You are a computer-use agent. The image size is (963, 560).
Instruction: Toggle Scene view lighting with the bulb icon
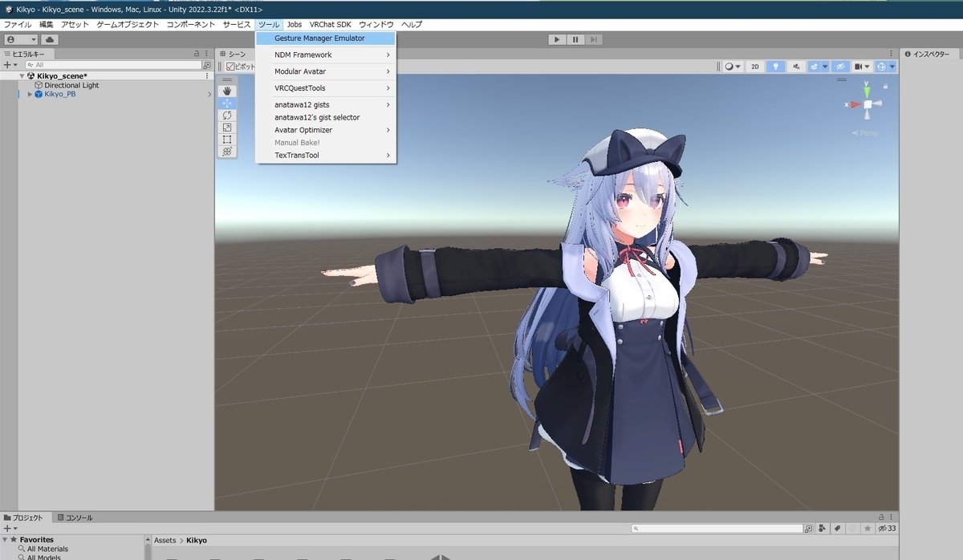pos(777,66)
